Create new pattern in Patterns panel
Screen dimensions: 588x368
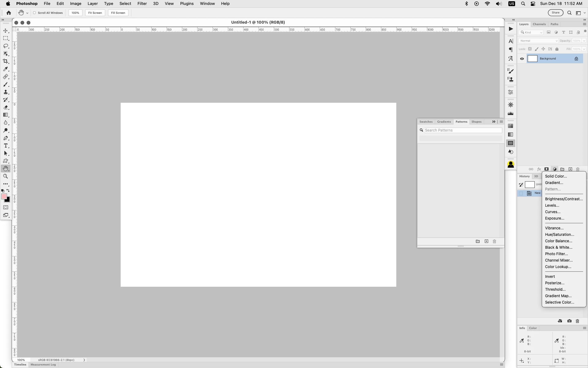[486, 241]
